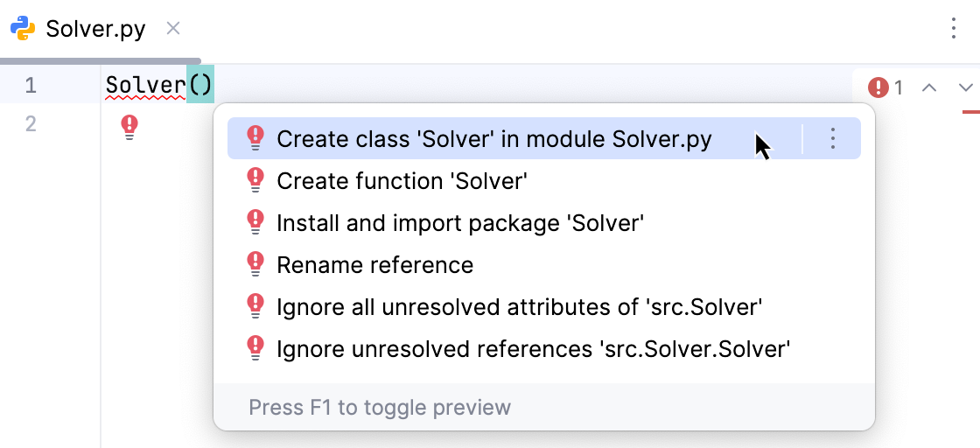Jump to next highlighted error arrow
Image resolution: width=980 pixels, height=448 pixels.
965,87
